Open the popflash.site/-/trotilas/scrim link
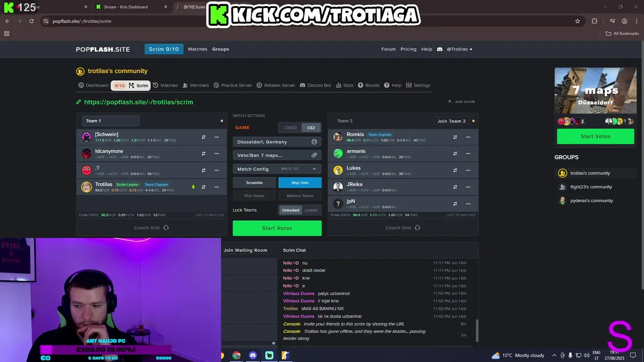 click(x=138, y=102)
